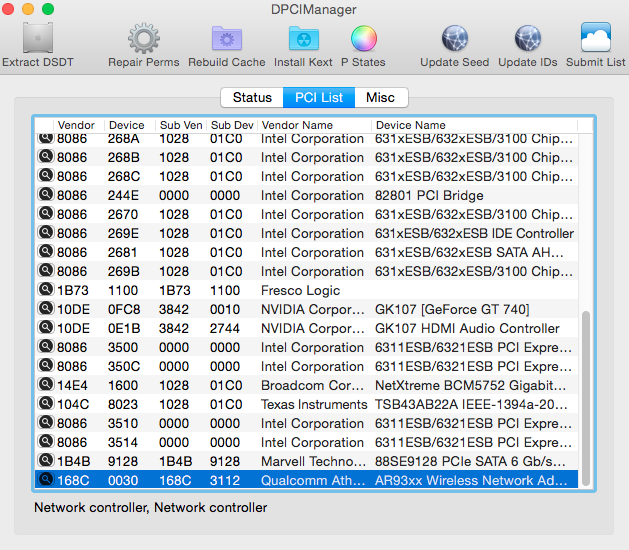Sort by the Sub Dev column header
629x550 pixels.
click(x=232, y=125)
